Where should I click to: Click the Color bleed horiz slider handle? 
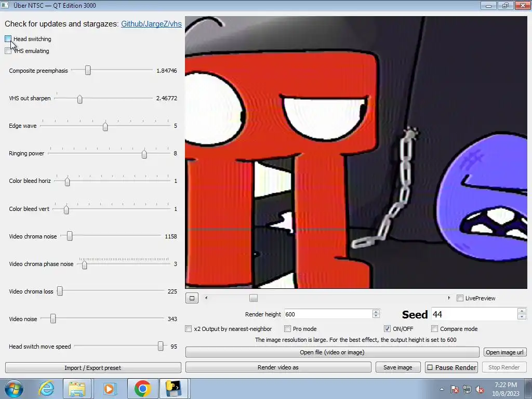tap(67, 181)
